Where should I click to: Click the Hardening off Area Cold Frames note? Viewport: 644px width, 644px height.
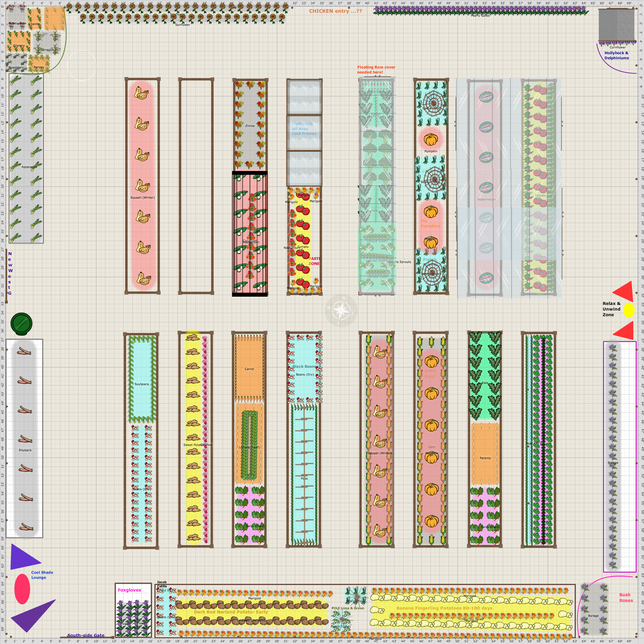pyautogui.click(x=304, y=129)
